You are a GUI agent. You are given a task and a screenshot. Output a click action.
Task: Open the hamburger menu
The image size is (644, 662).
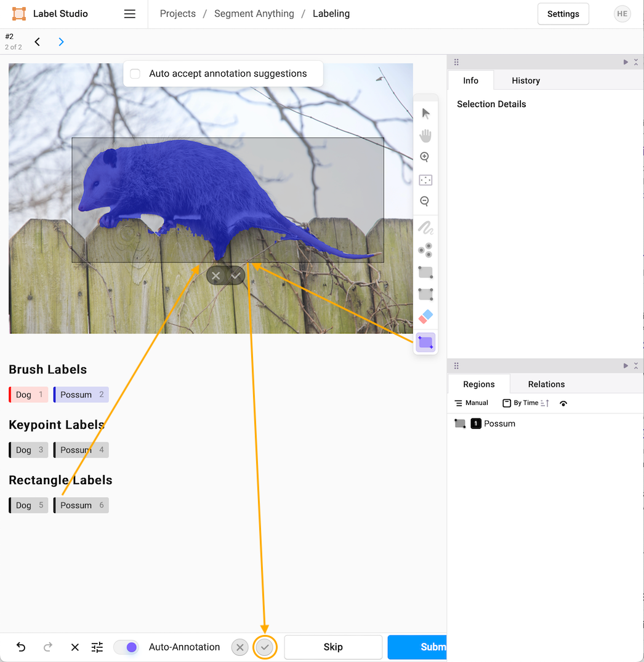click(x=130, y=14)
